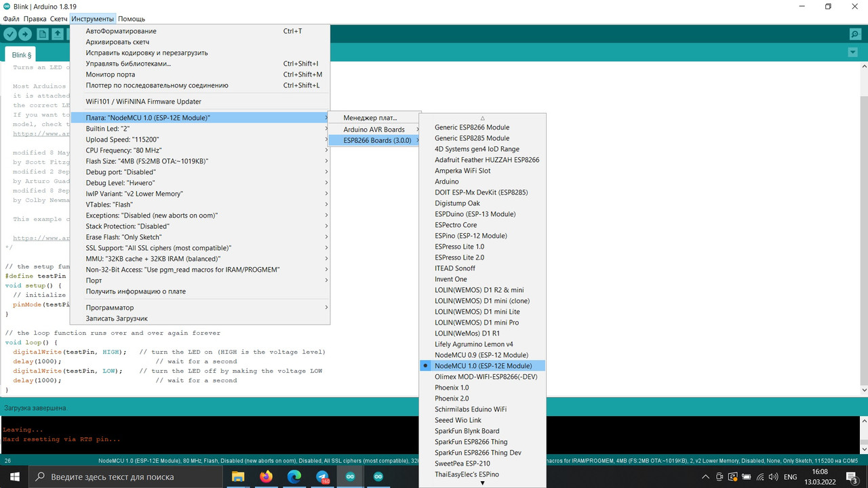868x488 pixels.
Task: Launch Firefox from the taskbar
Action: (x=266, y=476)
